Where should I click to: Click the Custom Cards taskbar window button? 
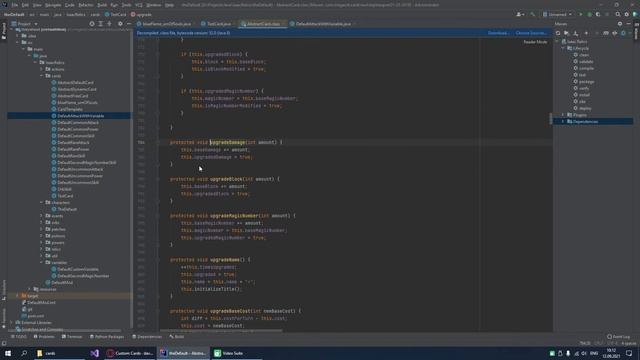(130, 353)
